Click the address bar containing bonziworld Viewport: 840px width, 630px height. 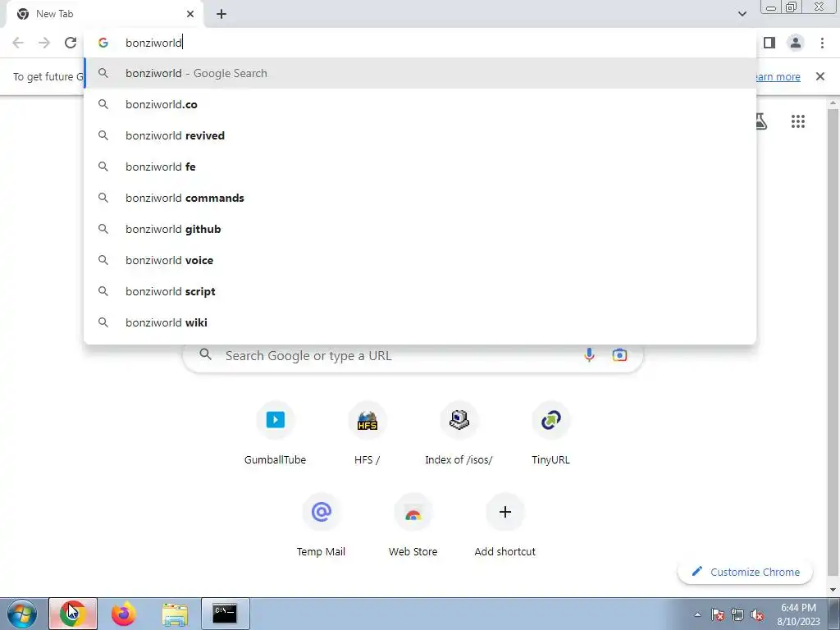pos(420,43)
